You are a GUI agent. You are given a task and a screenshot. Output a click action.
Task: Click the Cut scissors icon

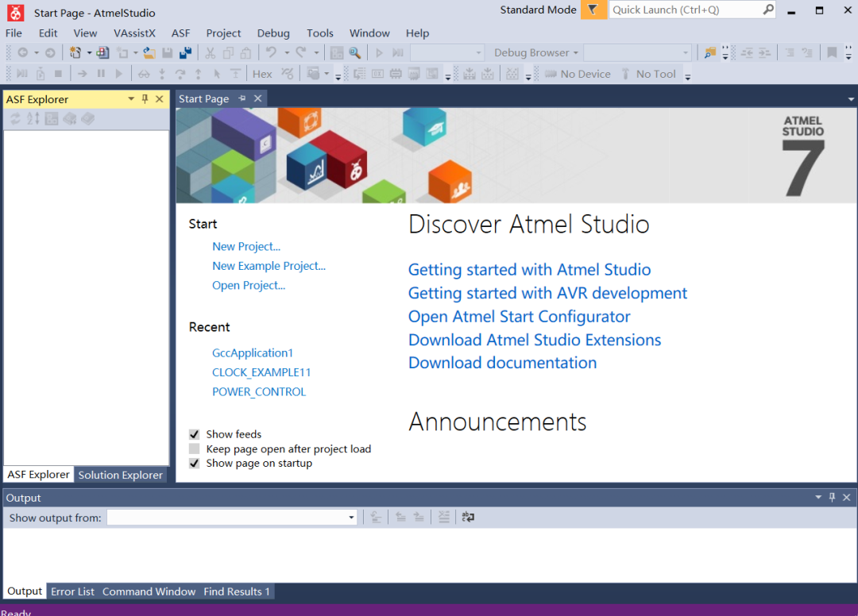tap(210, 53)
